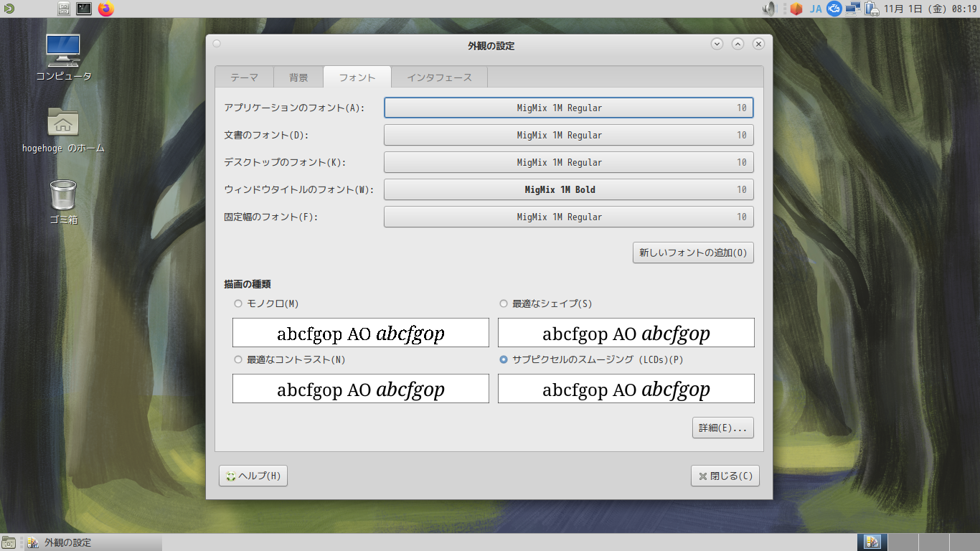The image size is (980, 551).
Task: Open the window menu at the titlebar's left
Action: [x=217, y=44]
